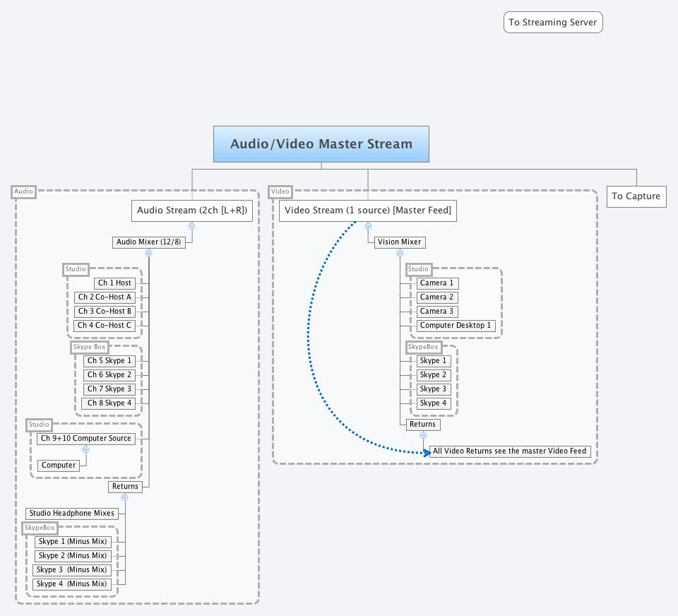Collapse the Audio Stream node toggle

click(x=191, y=226)
